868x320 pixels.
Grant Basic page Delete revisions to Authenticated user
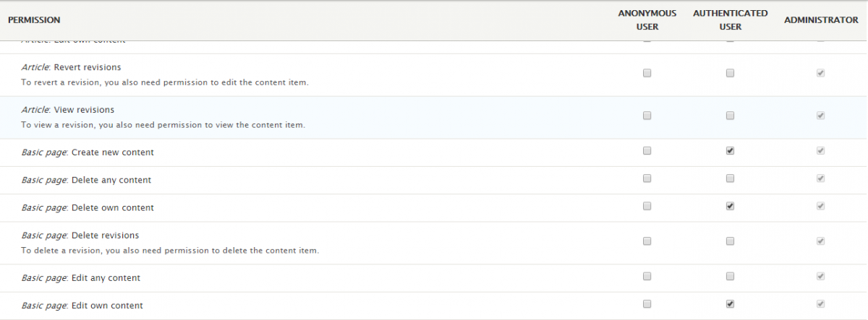point(731,241)
